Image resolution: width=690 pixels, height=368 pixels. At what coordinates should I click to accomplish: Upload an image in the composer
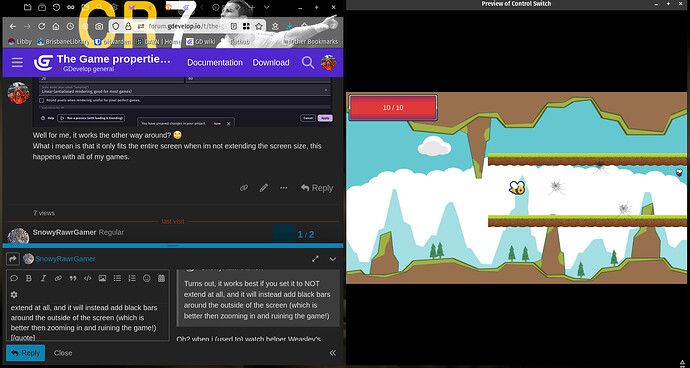[x=103, y=278]
